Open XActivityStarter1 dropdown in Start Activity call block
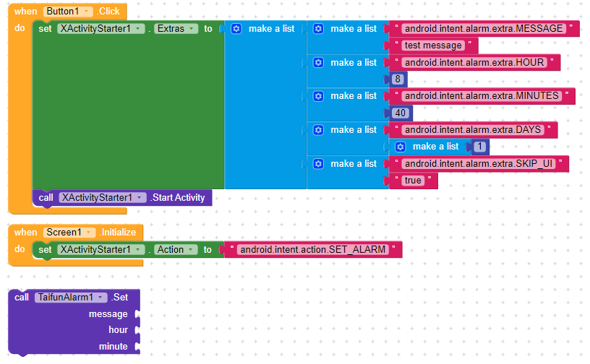 139,197
